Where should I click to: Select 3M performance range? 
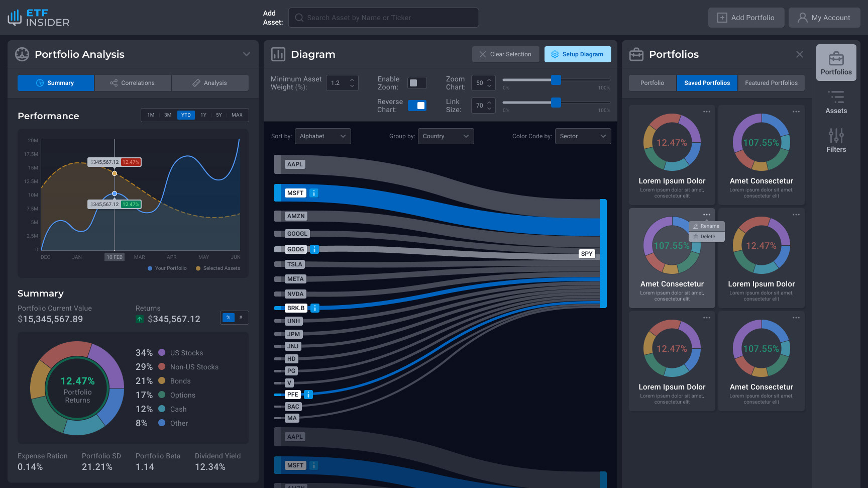(x=168, y=115)
